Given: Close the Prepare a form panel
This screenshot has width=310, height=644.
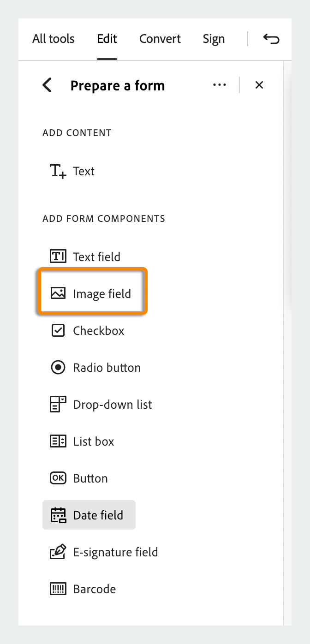Looking at the screenshot, I should tap(259, 85).
